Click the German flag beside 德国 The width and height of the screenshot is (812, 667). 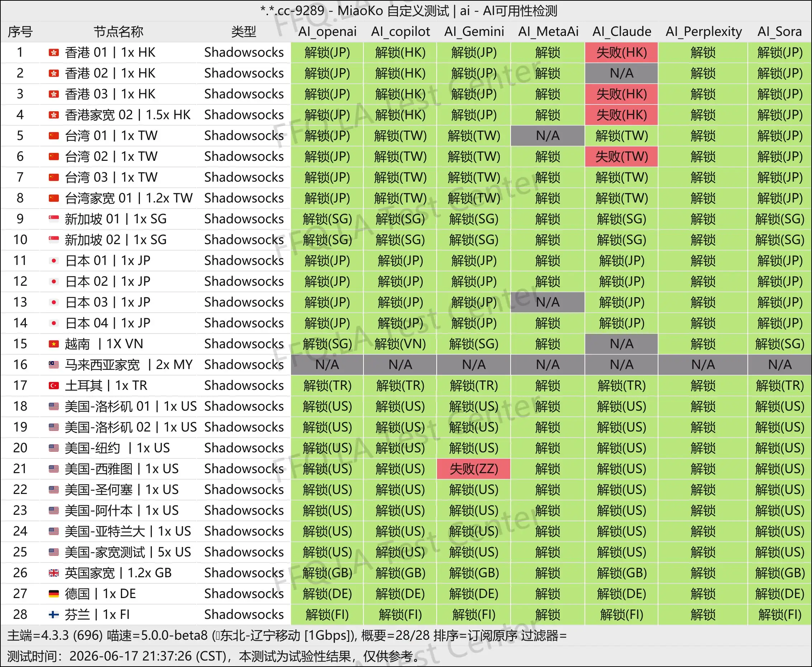[54, 594]
